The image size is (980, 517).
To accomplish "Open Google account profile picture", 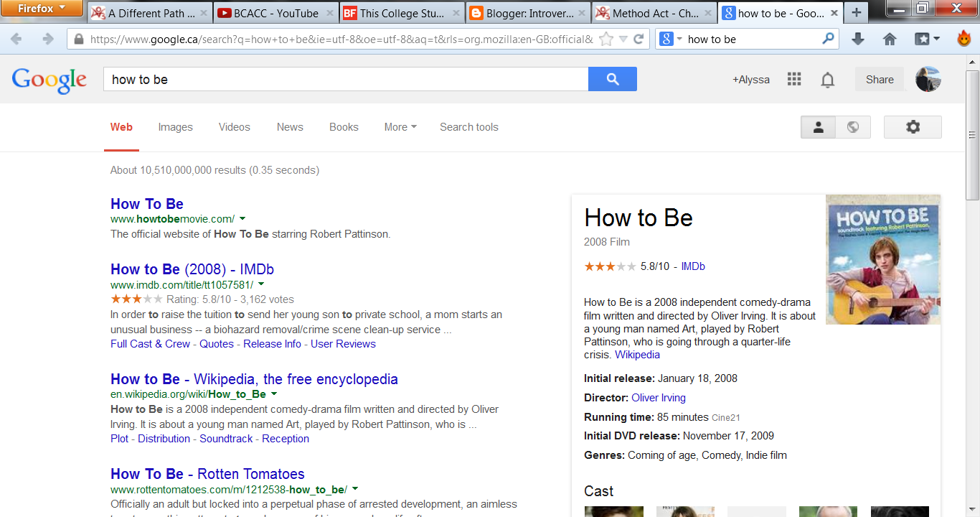I will point(928,80).
